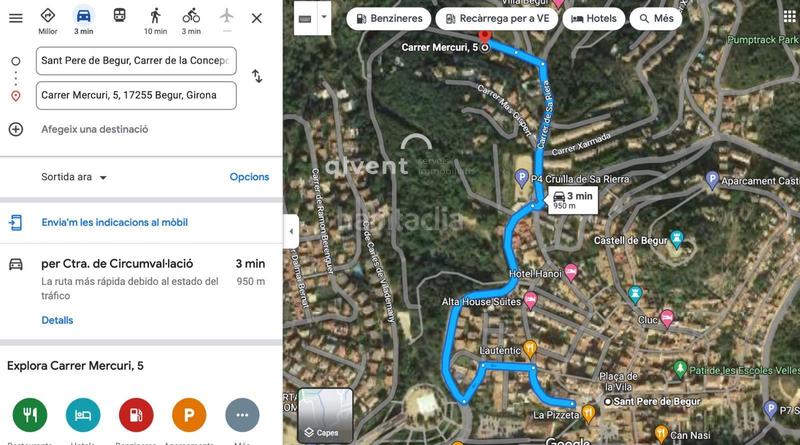Screen dimensions: 800x445
Task: Open the map view type dropdown arrow
Action: 324,17
